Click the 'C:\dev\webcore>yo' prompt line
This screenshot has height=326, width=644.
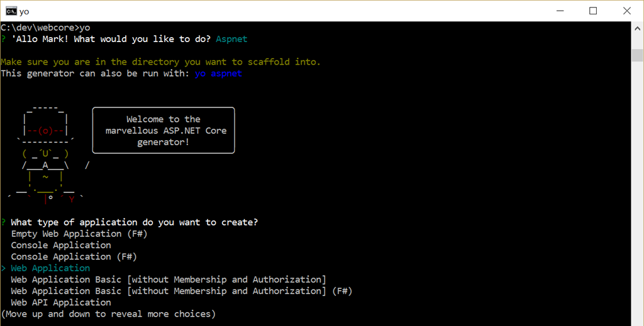(x=45, y=28)
